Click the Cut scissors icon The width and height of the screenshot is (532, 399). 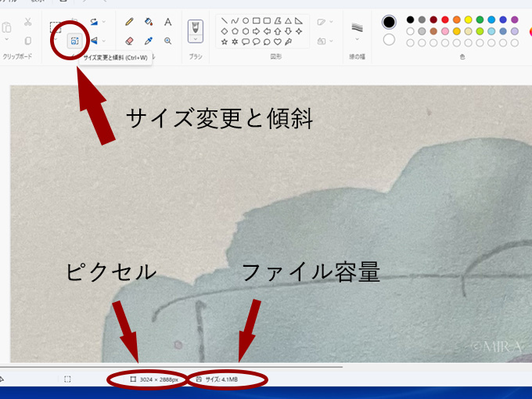point(28,22)
